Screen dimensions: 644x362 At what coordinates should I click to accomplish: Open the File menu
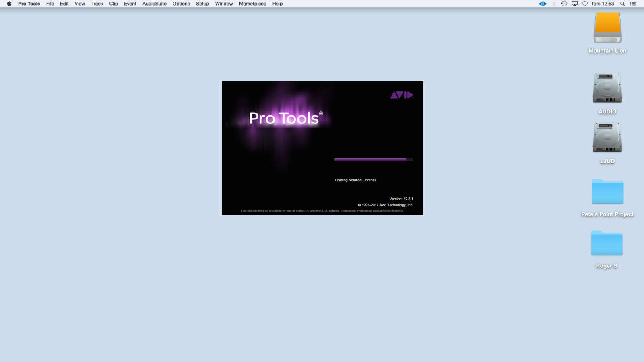[50, 4]
